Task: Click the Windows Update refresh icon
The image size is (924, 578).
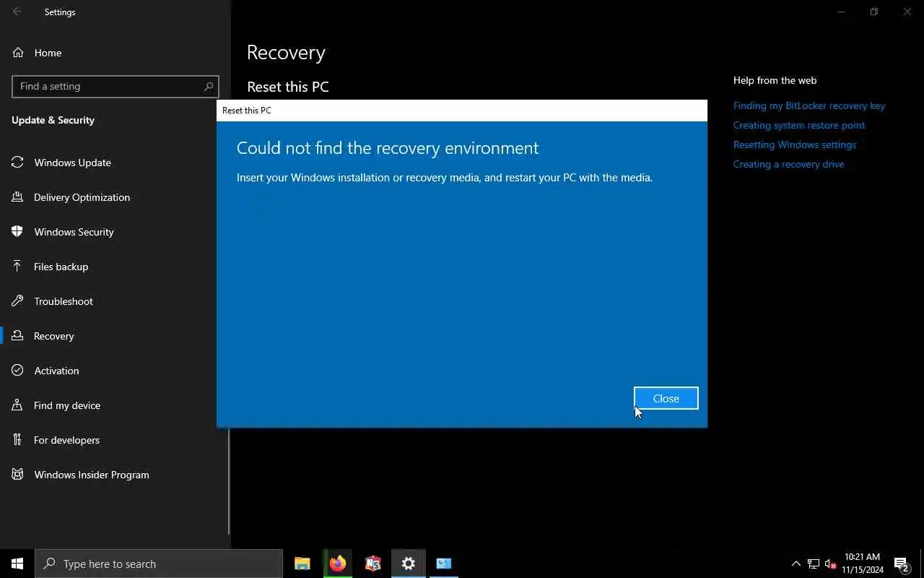Action: coord(18,163)
